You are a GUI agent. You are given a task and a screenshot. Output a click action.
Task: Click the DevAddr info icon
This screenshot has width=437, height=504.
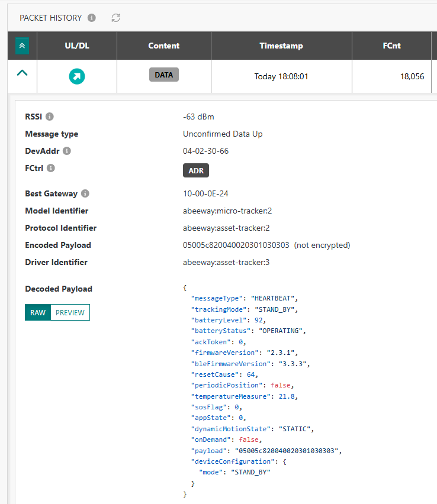(67, 151)
